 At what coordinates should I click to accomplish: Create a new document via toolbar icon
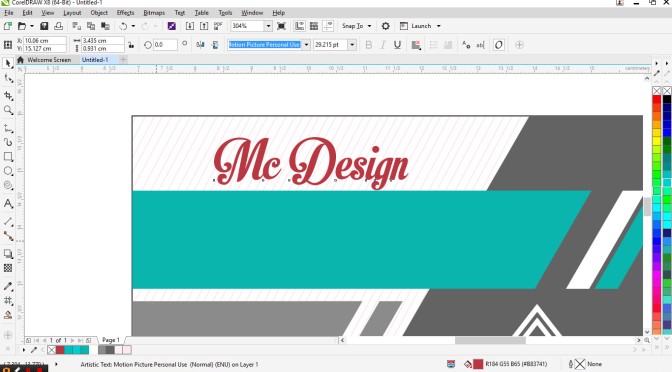click(x=8, y=26)
